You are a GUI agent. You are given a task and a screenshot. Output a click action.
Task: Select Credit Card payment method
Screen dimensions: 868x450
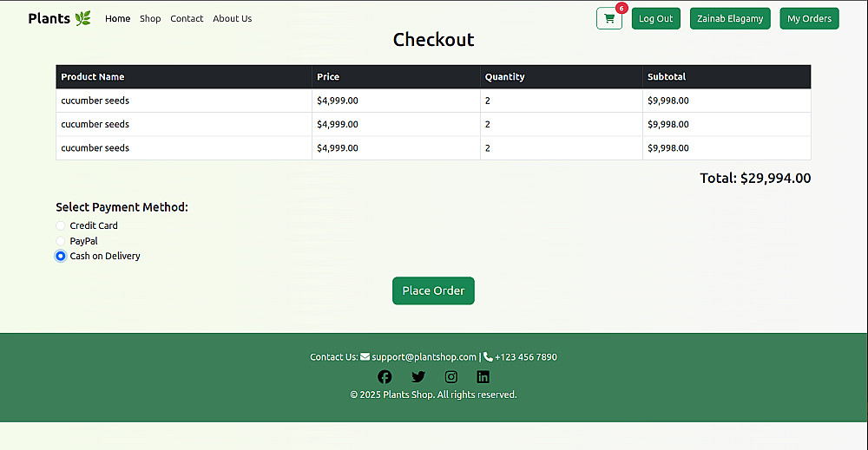click(x=61, y=225)
